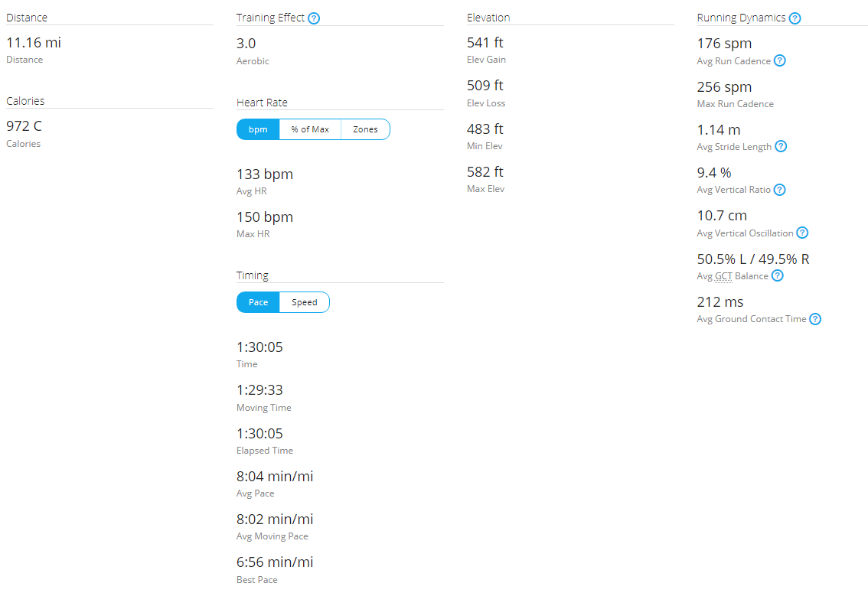
Task: Click Avg Ground Contact Time help icon
Action: pyautogui.click(x=815, y=319)
